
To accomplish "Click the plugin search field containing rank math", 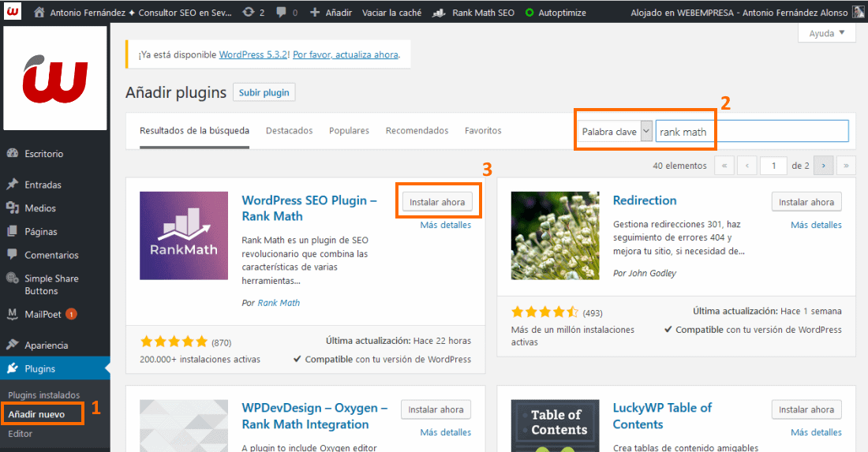I will [x=752, y=132].
